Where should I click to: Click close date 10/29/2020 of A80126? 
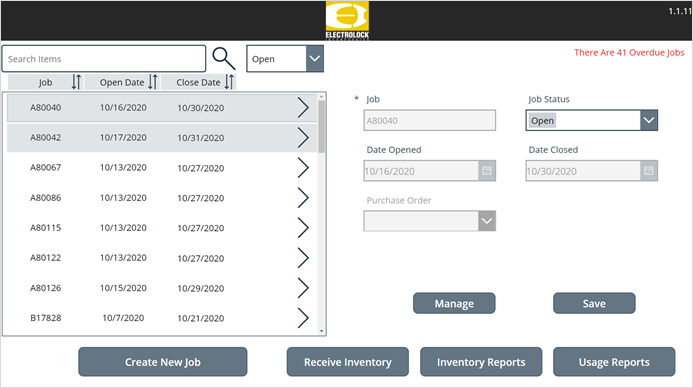pos(201,288)
